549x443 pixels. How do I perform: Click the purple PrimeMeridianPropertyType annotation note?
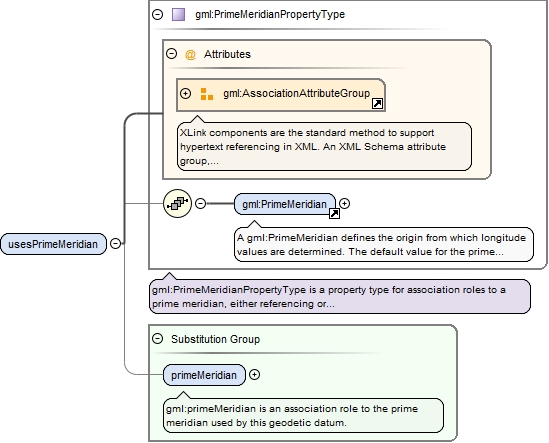tap(340, 296)
